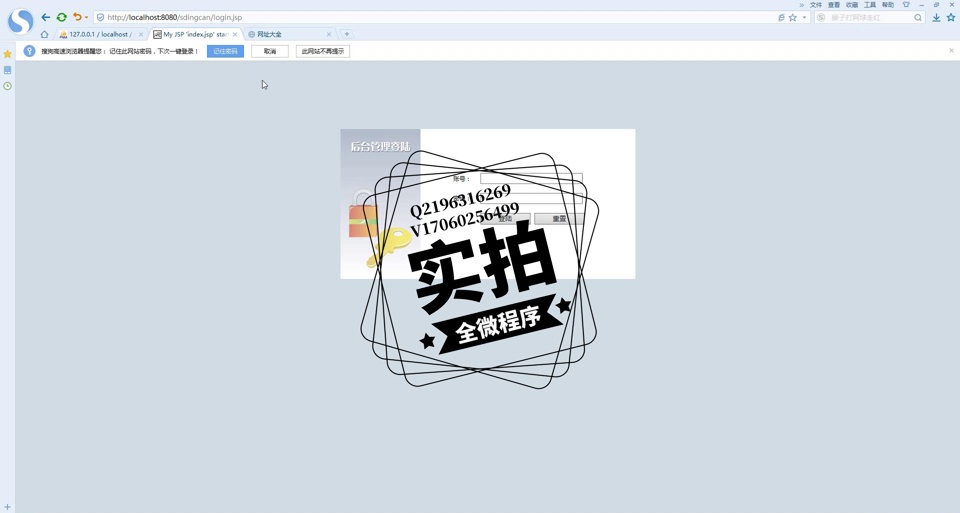Image resolution: width=960 pixels, height=513 pixels.
Task: Click the blue star icon at top right
Action: coord(951,18)
